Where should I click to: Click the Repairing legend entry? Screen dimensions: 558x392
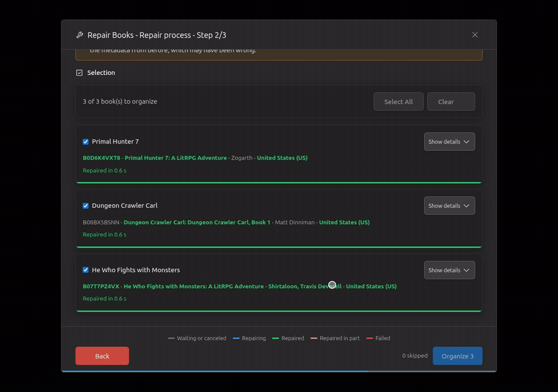click(x=249, y=339)
